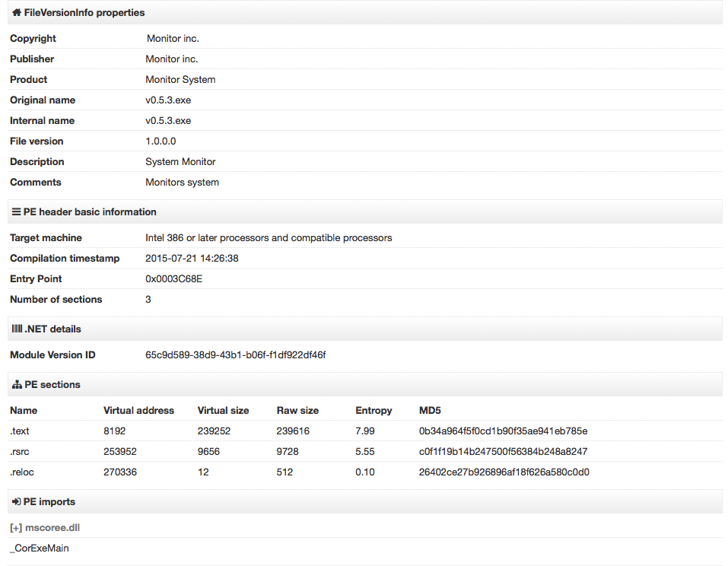The width and height of the screenshot is (728, 566).
Task: Click the _CorExeMain import function
Action: pos(39,548)
